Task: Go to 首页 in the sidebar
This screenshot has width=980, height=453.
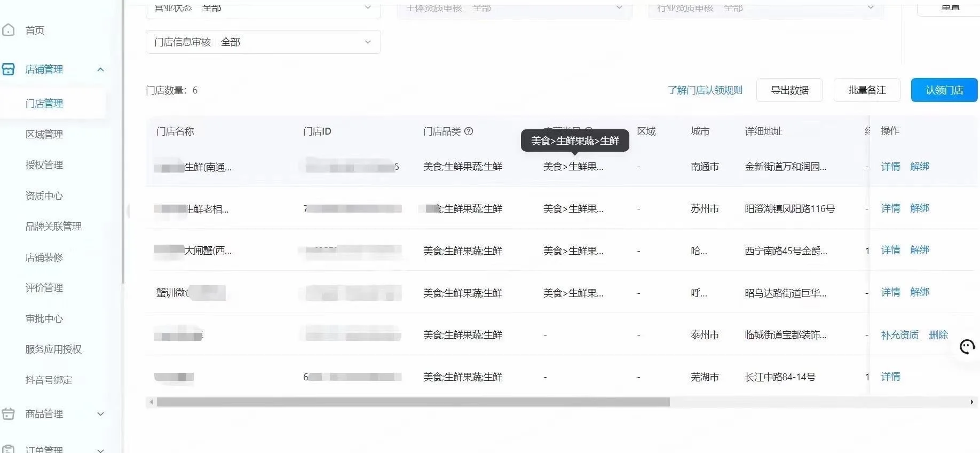Action: coord(35,30)
